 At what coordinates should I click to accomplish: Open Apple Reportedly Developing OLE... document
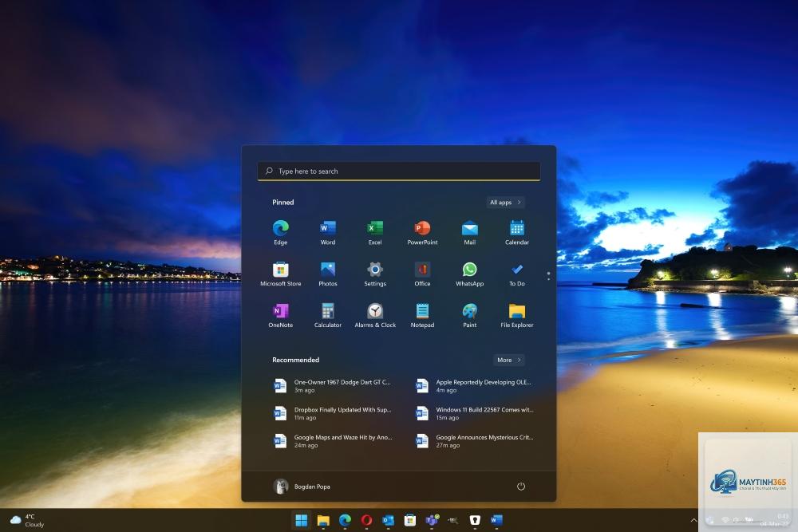pyautogui.click(x=475, y=386)
